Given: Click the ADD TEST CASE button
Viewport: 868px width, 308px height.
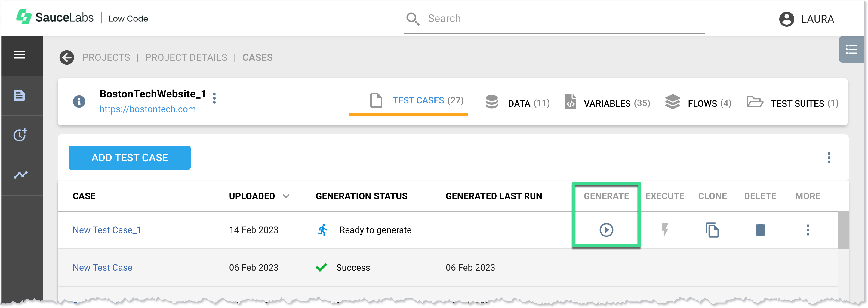Looking at the screenshot, I should 129,157.
